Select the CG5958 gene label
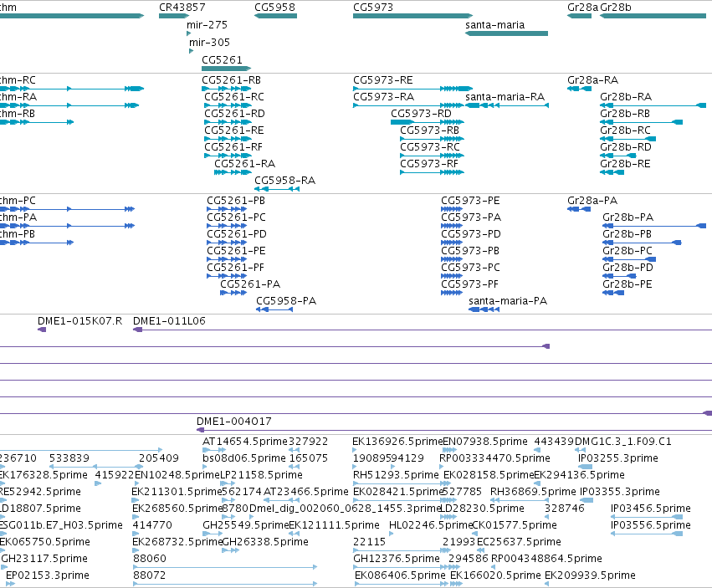 click(x=274, y=8)
